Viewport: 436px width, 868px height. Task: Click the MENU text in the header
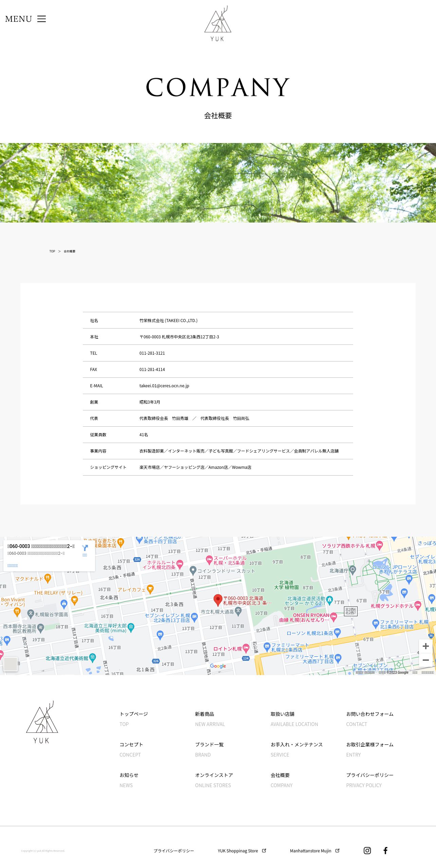pyautogui.click(x=19, y=19)
